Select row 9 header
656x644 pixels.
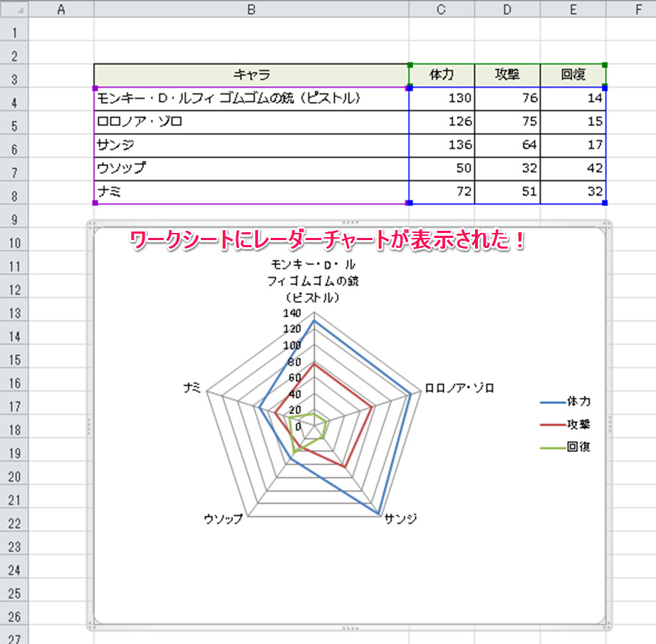pyautogui.click(x=14, y=218)
